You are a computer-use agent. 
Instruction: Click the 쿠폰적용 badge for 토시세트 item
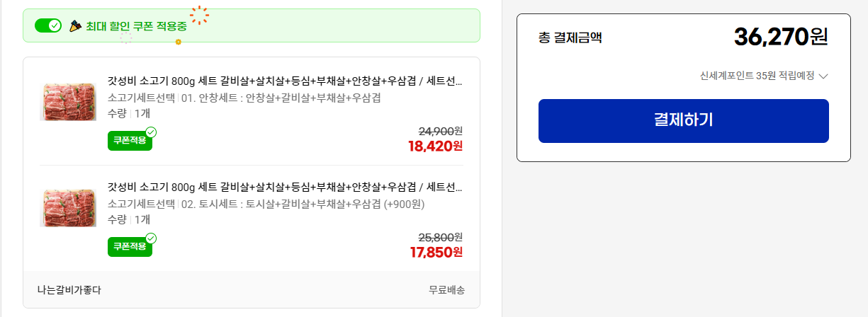tap(129, 247)
